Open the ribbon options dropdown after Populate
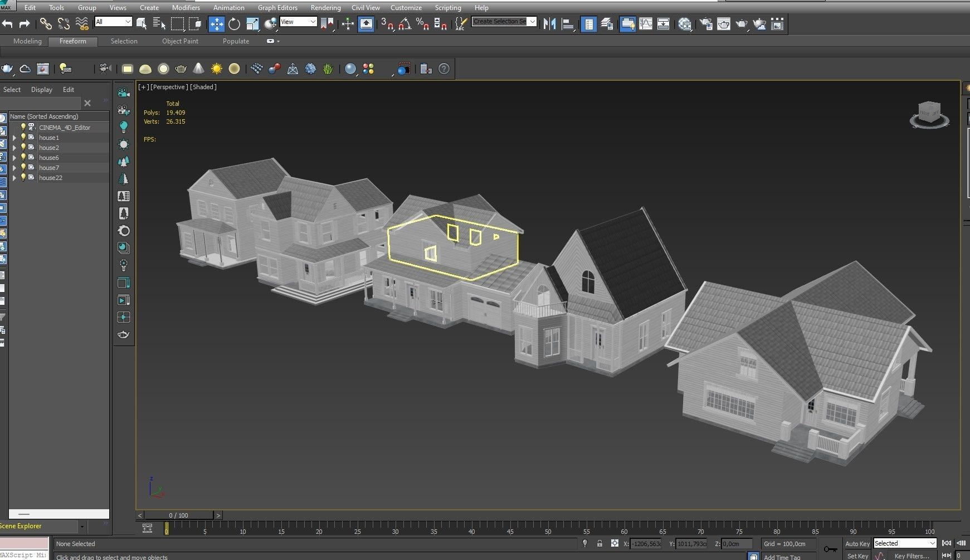 click(273, 41)
